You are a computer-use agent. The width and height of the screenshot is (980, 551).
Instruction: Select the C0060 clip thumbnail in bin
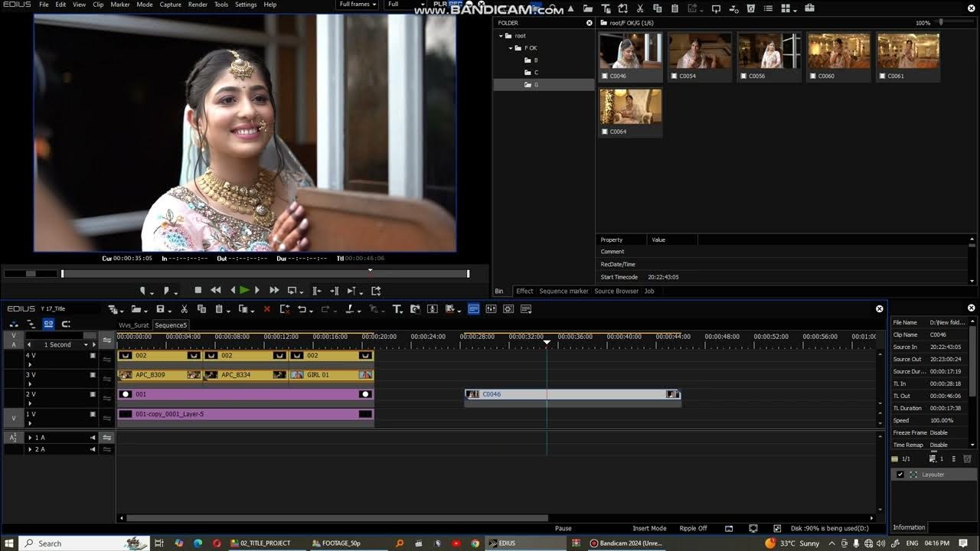click(838, 51)
